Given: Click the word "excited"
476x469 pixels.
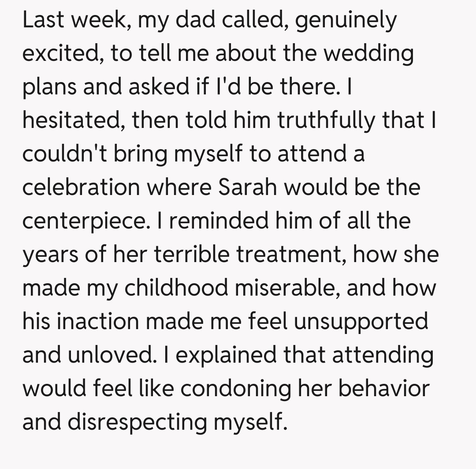Looking at the screenshot, I should coord(64,54).
